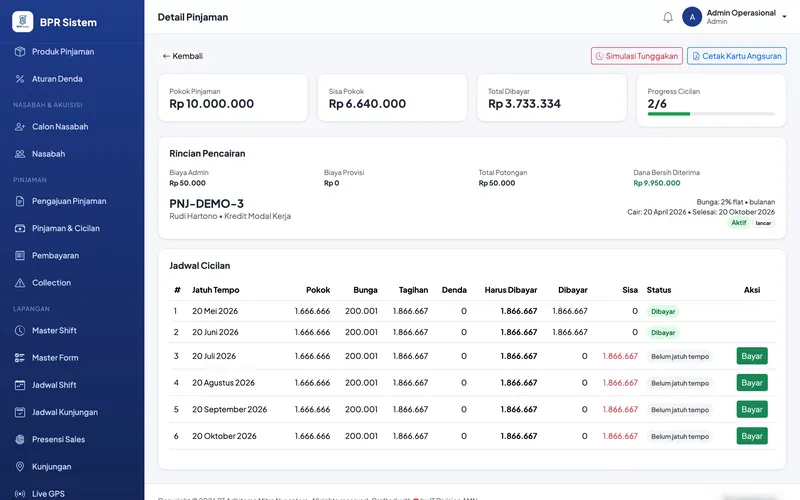Click the BPR Sistem logo icon

[22, 22]
